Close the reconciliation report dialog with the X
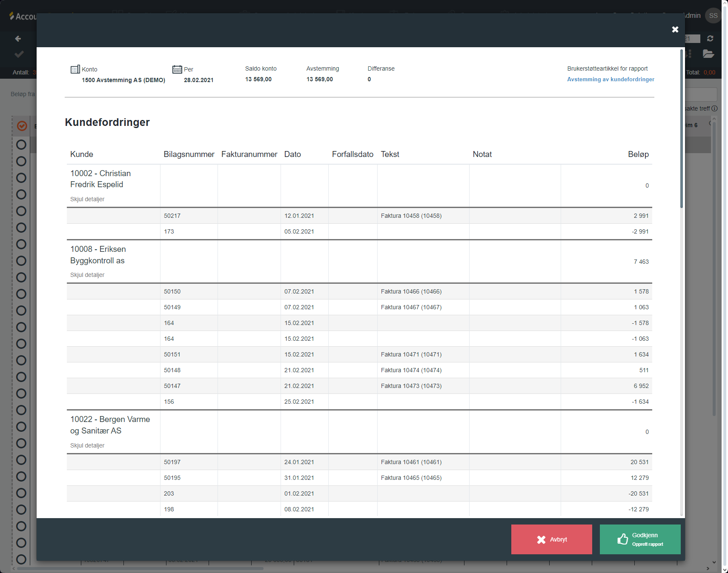This screenshot has height=573, width=728. pos(675,29)
